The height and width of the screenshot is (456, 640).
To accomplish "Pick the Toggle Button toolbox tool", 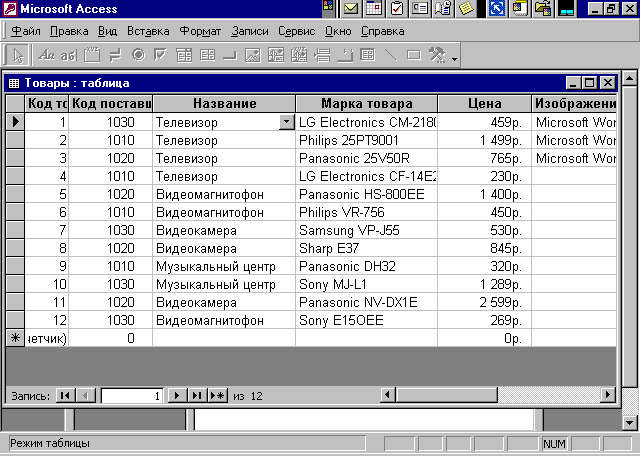I will click(x=116, y=55).
